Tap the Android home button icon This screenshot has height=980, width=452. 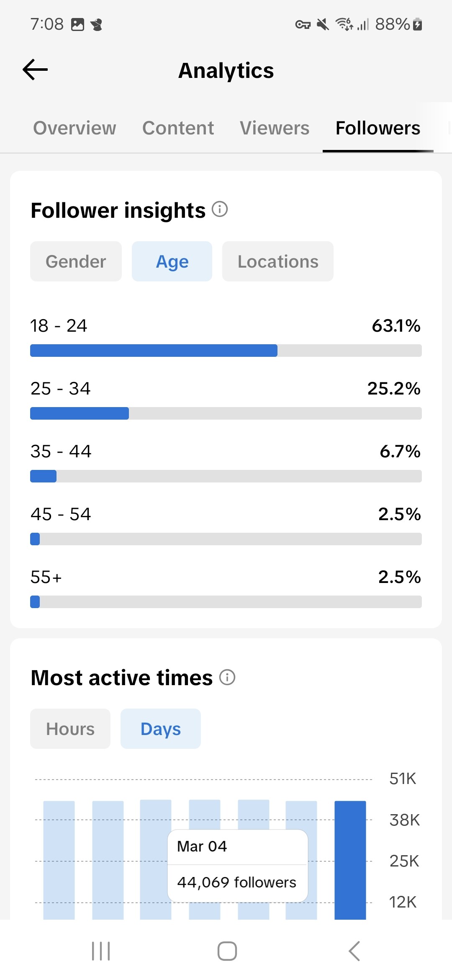tap(227, 951)
